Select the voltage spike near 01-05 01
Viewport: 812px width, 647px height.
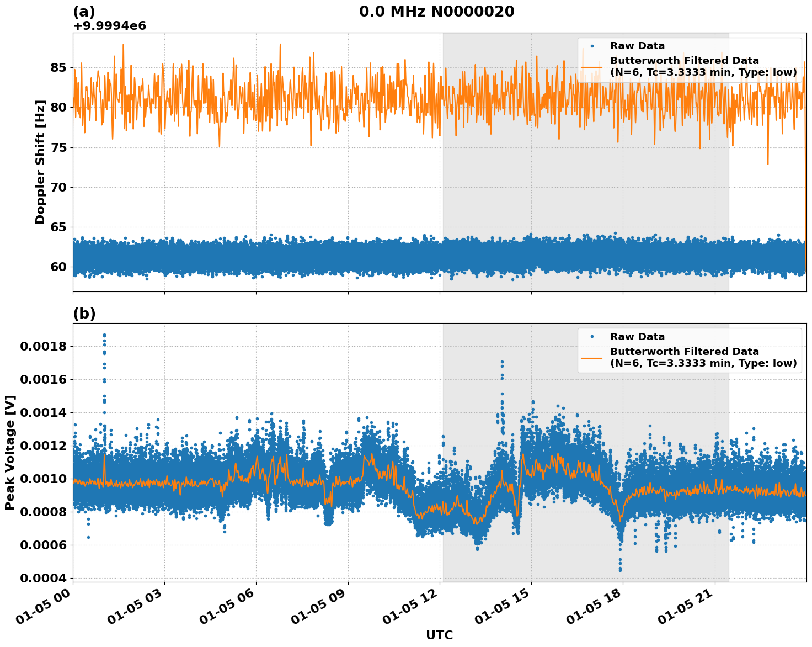click(105, 335)
